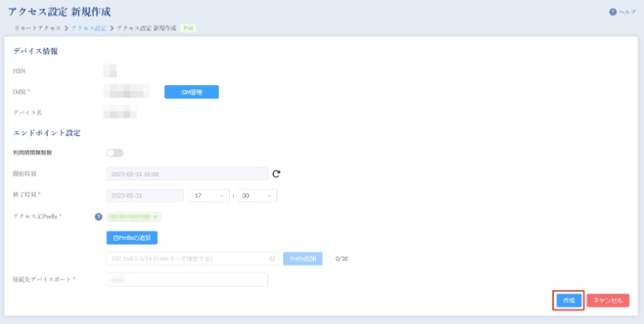Click the ヘルプ text link

(627, 12)
